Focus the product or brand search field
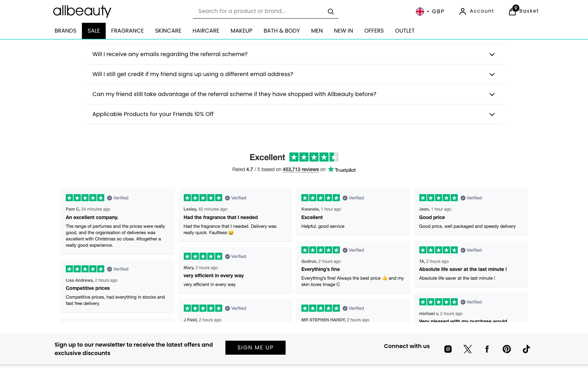588x368 pixels. click(259, 11)
